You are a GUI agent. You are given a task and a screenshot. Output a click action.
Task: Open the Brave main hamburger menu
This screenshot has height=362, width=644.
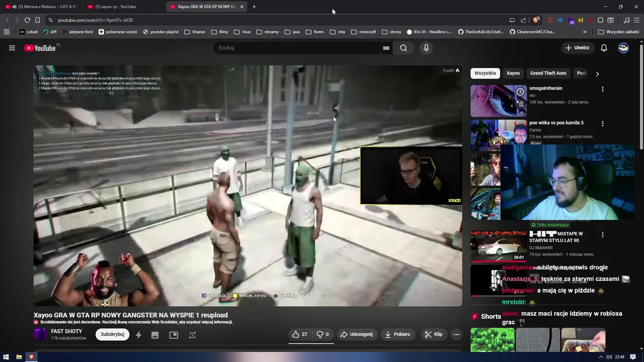[636, 20]
